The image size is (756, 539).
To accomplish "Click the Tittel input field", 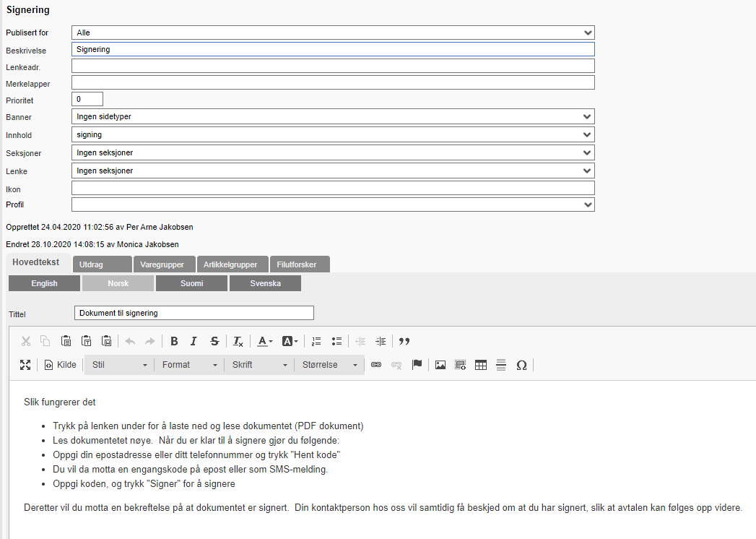I will 194,313.
